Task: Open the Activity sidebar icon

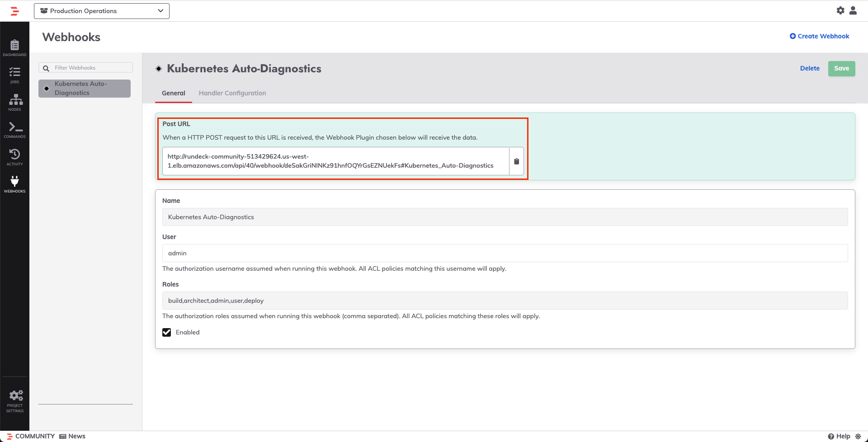Action: (14, 157)
